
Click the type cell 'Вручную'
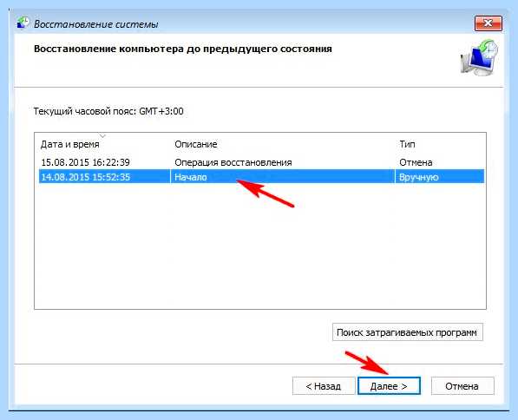tap(418, 177)
